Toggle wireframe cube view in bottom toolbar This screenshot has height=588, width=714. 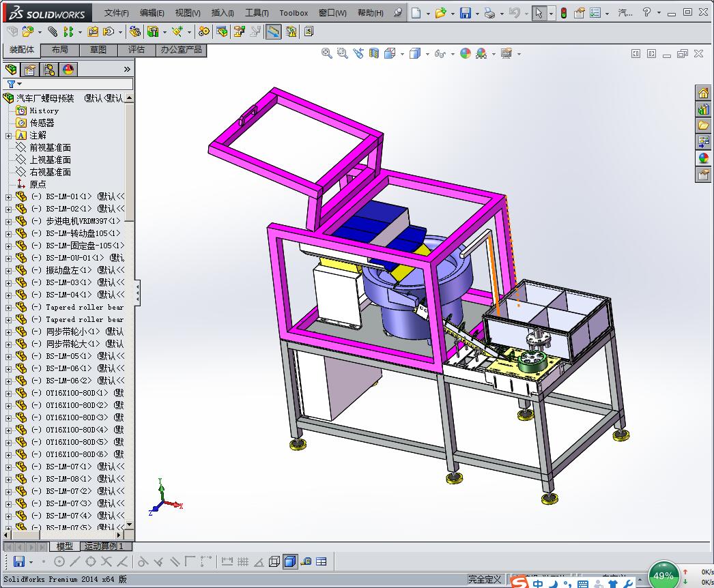(274, 561)
